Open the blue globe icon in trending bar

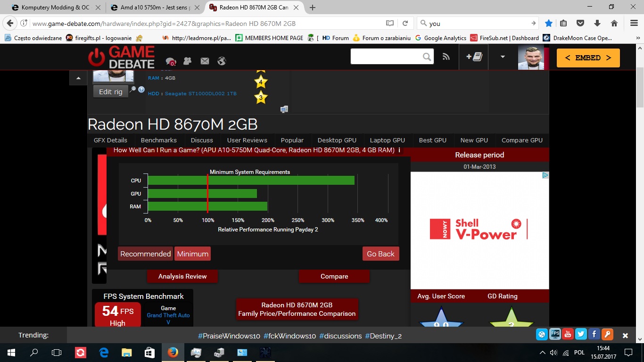click(x=542, y=335)
